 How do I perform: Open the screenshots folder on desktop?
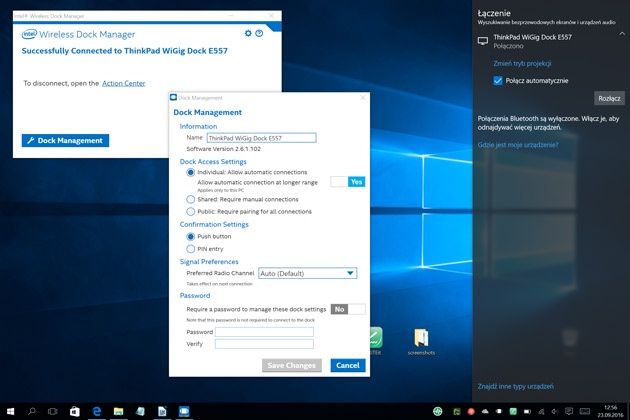(x=421, y=342)
